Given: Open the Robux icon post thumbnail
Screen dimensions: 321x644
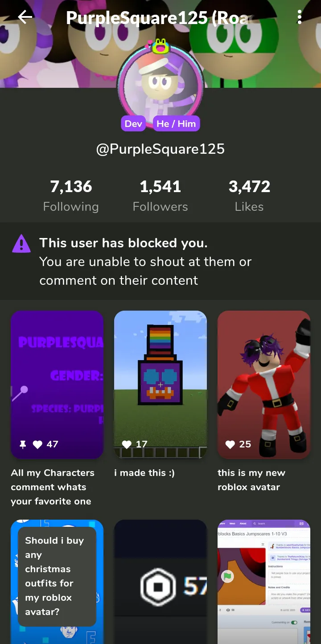Looking at the screenshot, I should (160, 582).
